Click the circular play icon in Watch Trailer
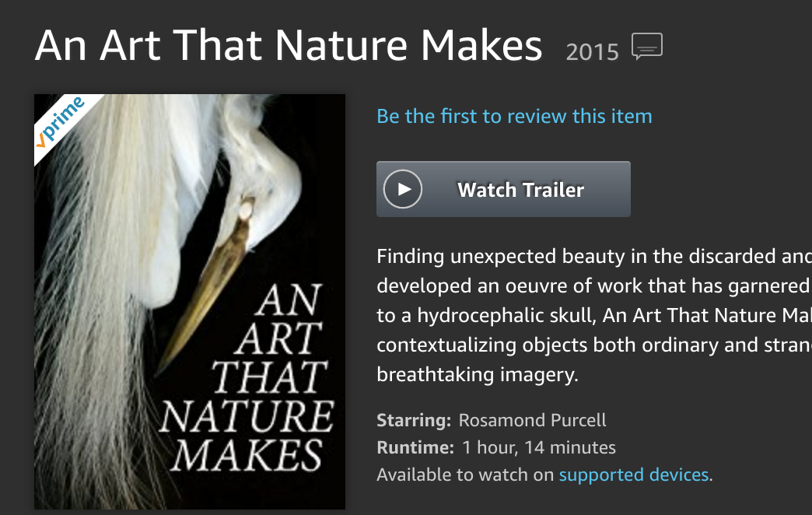Viewport: 812px width, 515px height. (x=403, y=189)
